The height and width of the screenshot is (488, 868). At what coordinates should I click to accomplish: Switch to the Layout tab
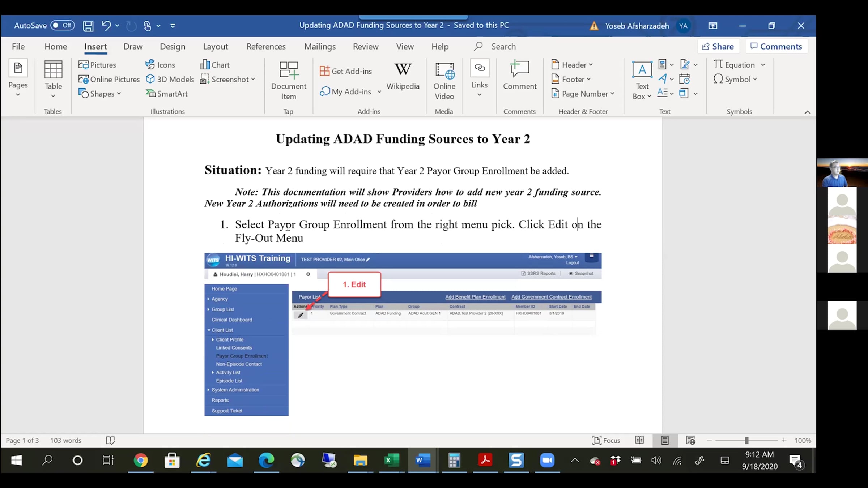(215, 47)
